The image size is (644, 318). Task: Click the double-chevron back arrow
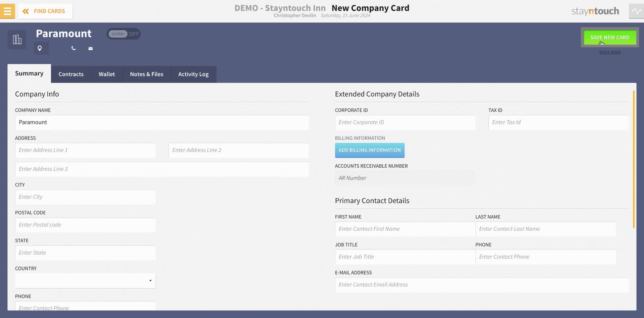pos(25,11)
